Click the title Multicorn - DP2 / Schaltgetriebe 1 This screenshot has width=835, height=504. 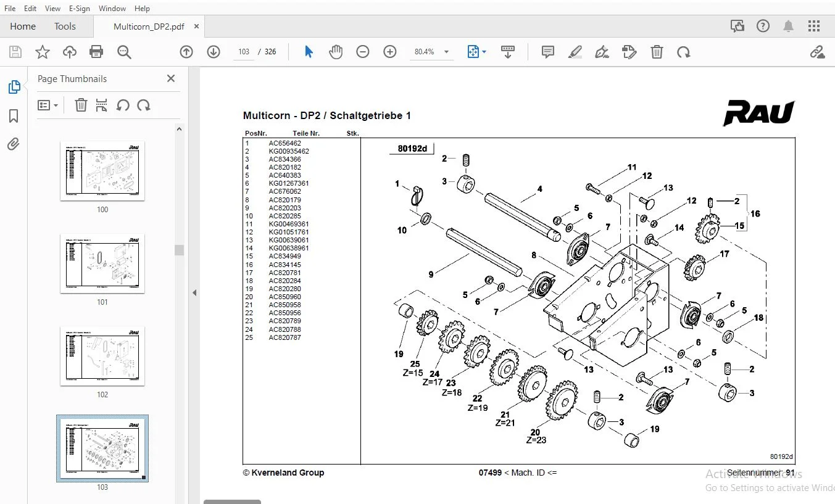[x=327, y=115]
